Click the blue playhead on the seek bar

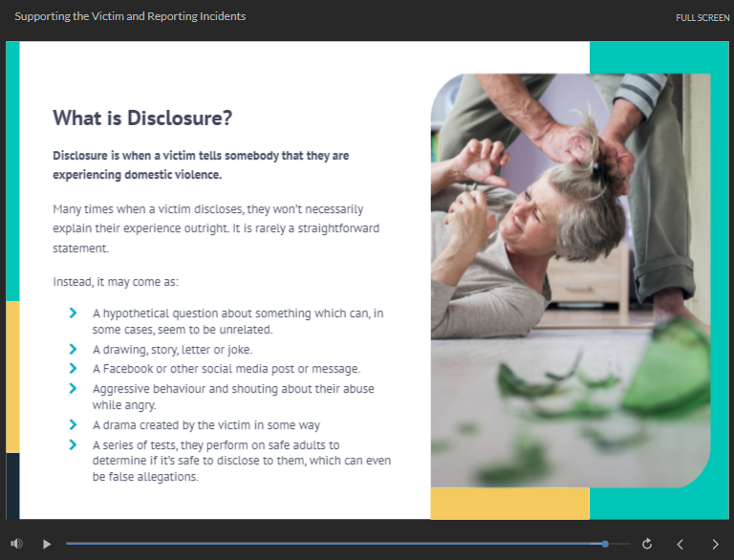(605, 544)
